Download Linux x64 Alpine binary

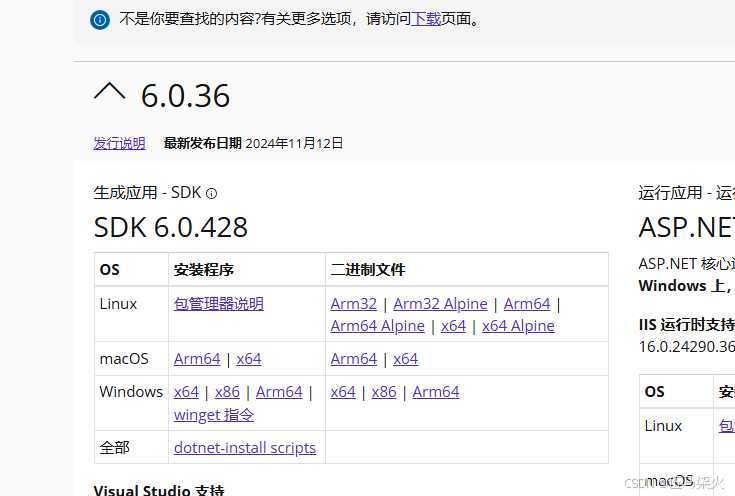coord(518,326)
